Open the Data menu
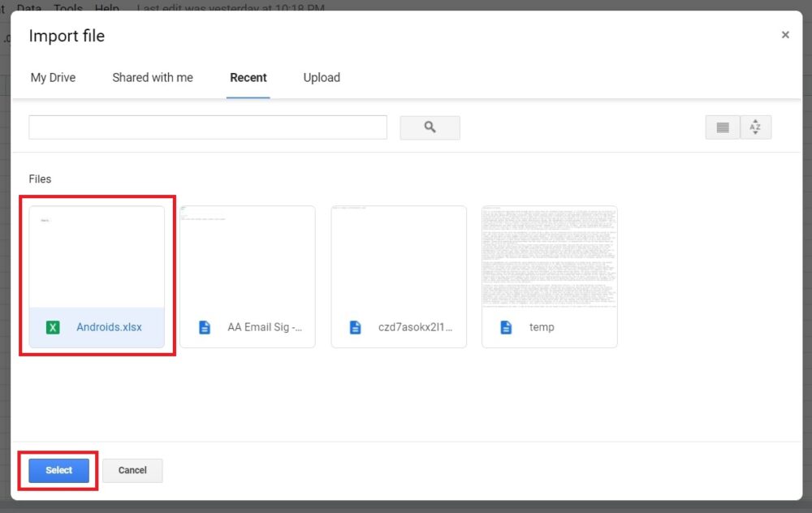This screenshot has height=513, width=812. pyautogui.click(x=28, y=8)
